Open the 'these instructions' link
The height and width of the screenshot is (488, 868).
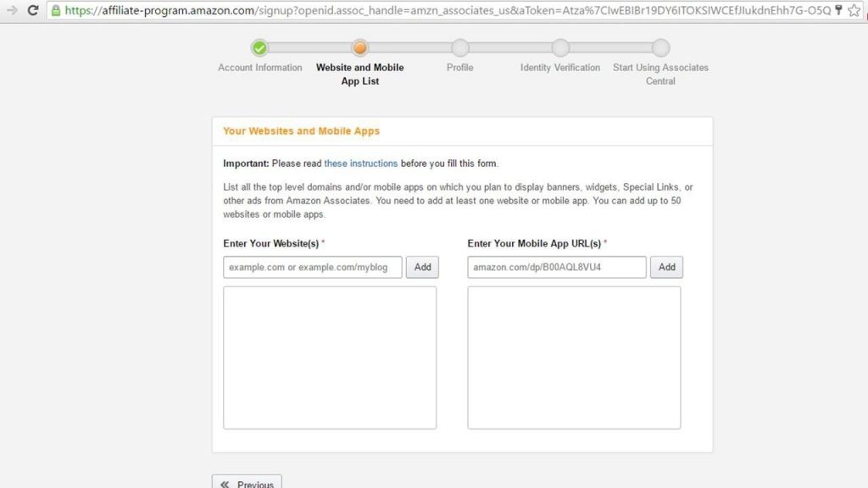[x=361, y=164]
